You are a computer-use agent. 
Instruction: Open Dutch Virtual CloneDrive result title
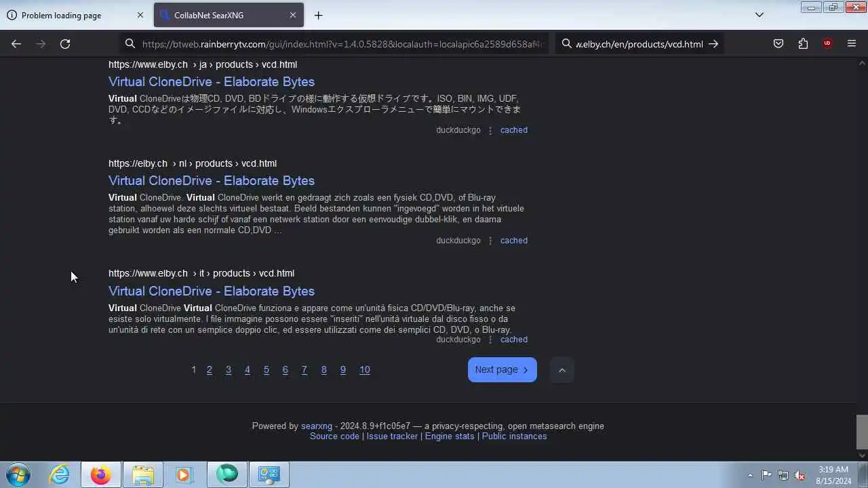[x=212, y=180]
